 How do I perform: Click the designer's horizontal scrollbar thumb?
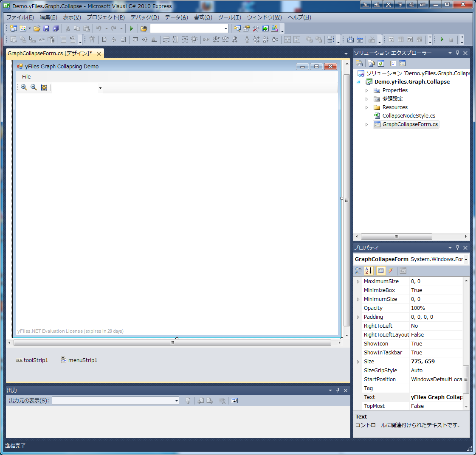pyautogui.click(x=172, y=343)
